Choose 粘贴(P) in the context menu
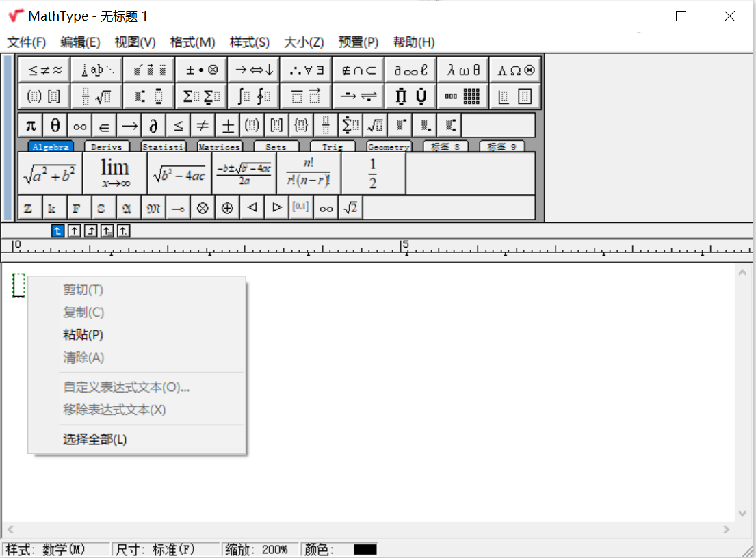 pyautogui.click(x=137, y=335)
